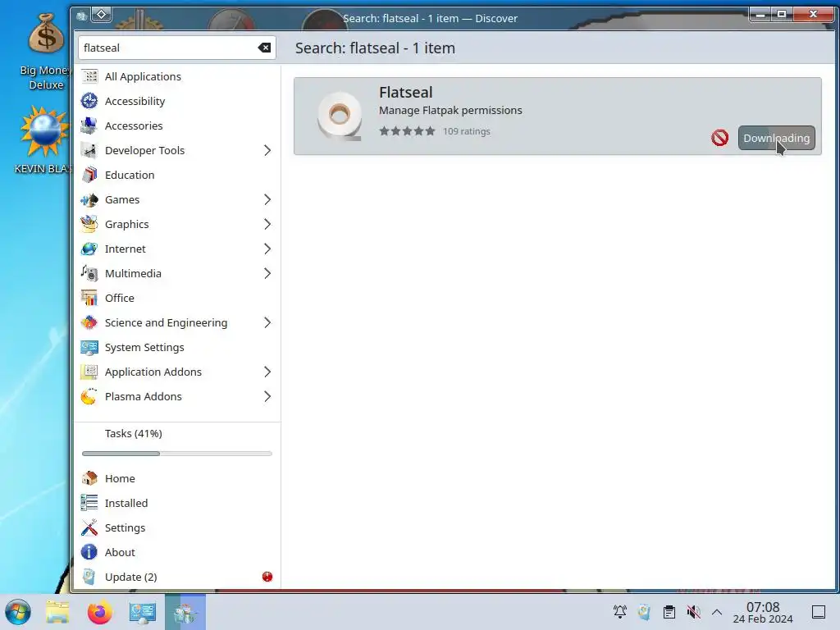
Task: Open the Education category label
Action: [x=130, y=176]
